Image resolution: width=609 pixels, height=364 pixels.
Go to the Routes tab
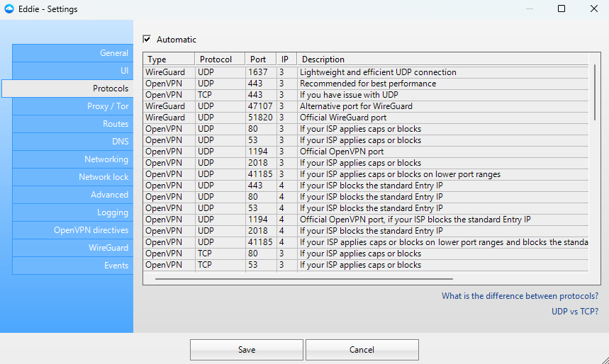pos(72,124)
